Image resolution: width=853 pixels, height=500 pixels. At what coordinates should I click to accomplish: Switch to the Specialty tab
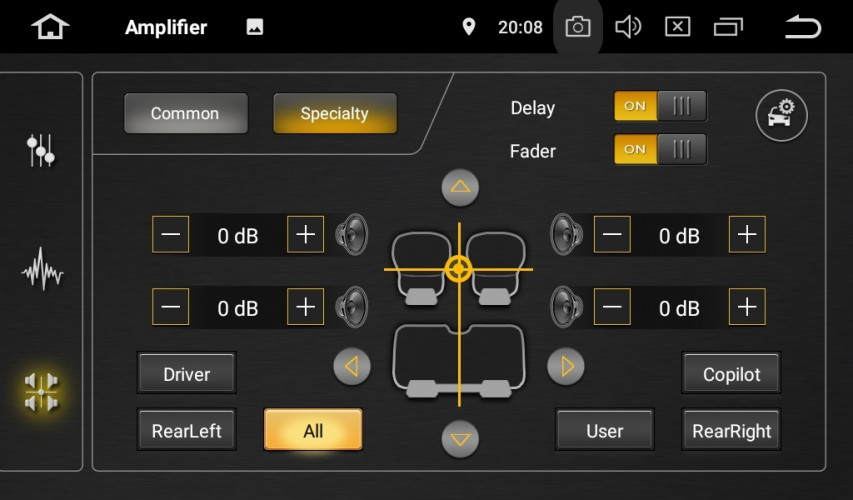tap(335, 114)
